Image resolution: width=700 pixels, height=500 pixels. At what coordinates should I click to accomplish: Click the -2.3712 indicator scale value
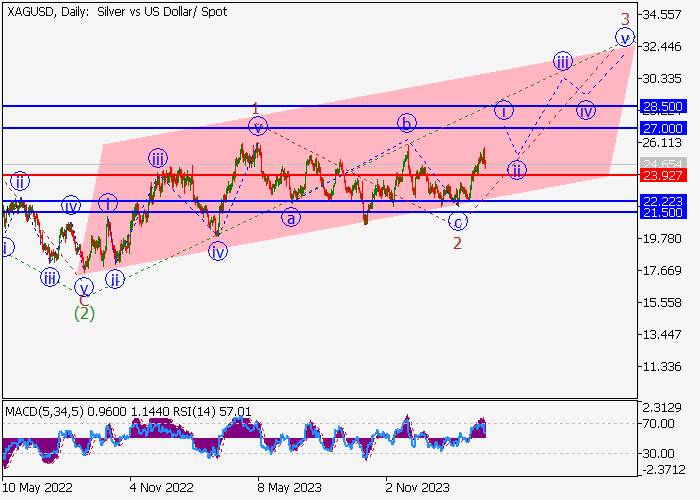click(x=663, y=470)
